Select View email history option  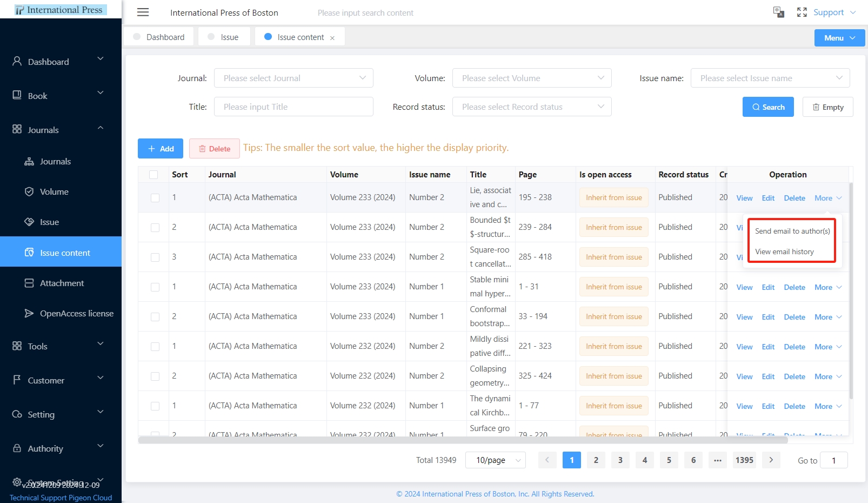784,251
